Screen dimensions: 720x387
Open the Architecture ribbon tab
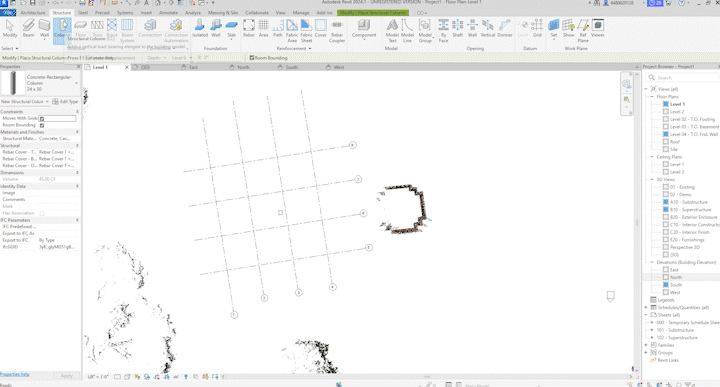33,13
